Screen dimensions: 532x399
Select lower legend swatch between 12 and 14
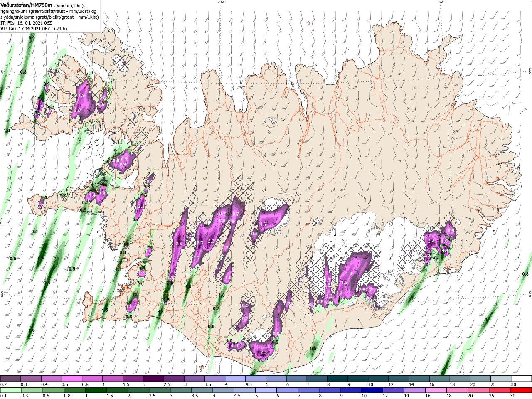point(394,390)
